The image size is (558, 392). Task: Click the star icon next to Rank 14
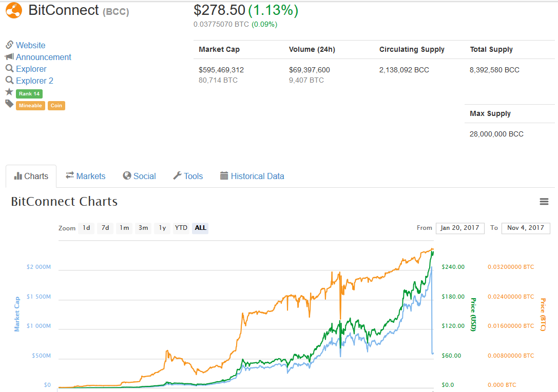9,92
